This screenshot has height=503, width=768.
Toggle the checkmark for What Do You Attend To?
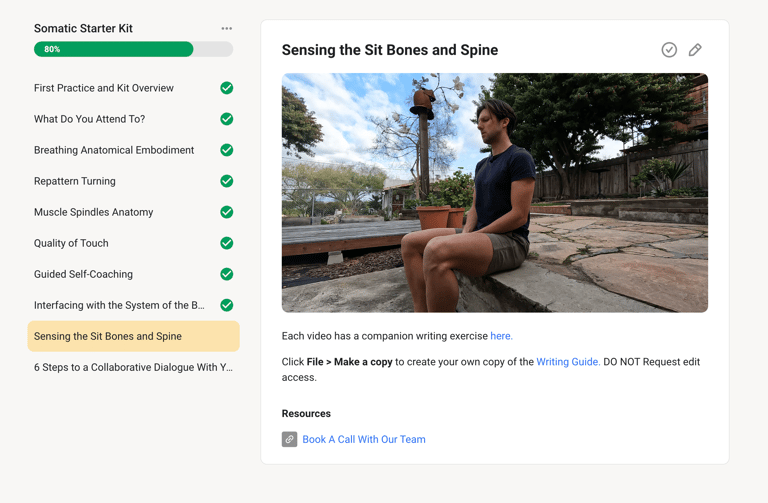[x=226, y=119]
